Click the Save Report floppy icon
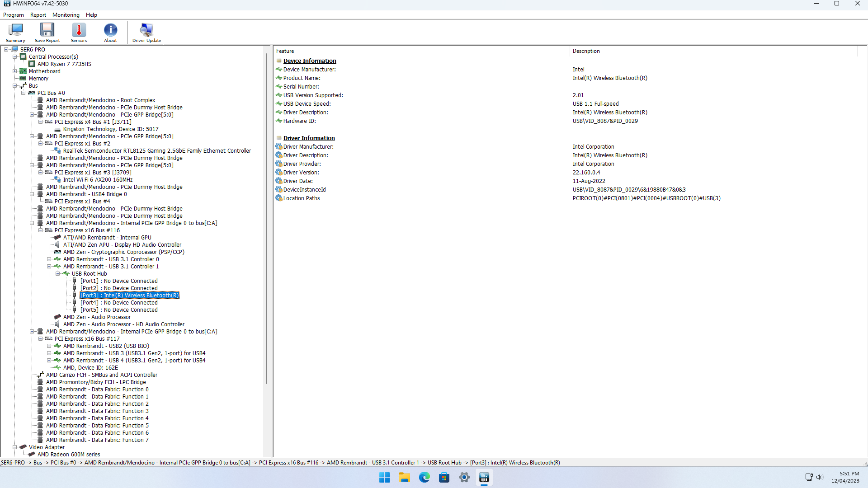This screenshot has width=868, height=488. pos(47,30)
